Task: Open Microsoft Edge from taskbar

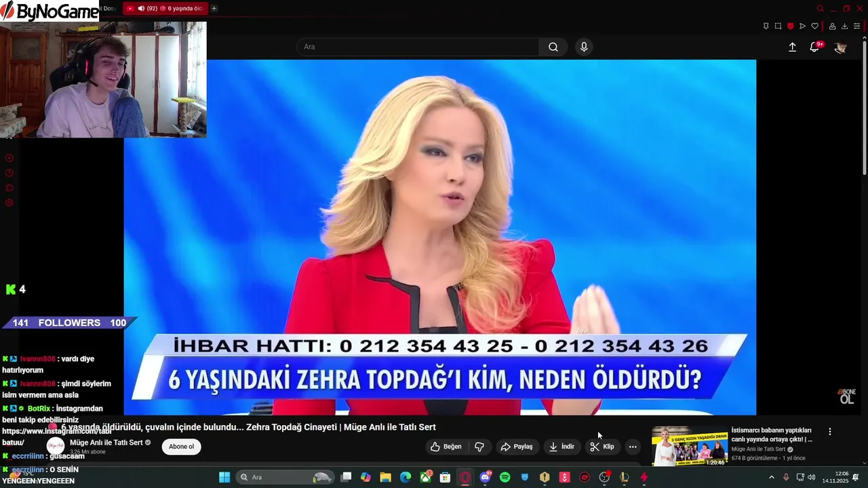Action: click(x=406, y=477)
